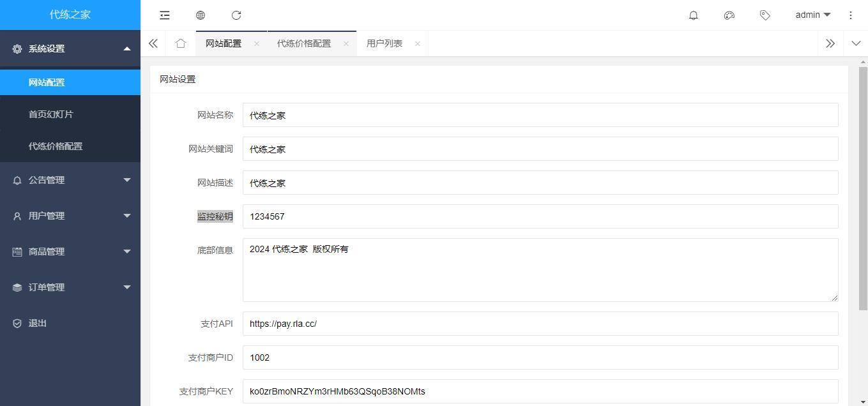Close the 代练价格配置 tab

346,43
